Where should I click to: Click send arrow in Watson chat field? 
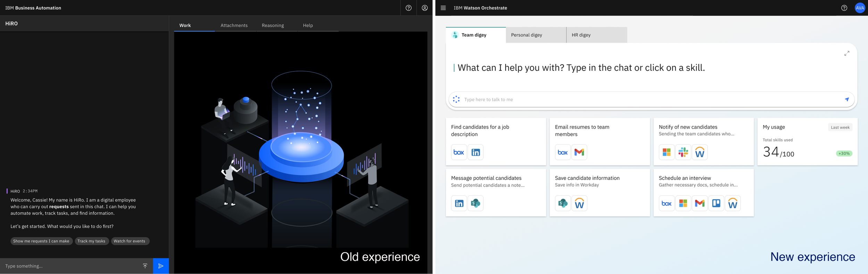pyautogui.click(x=847, y=99)
